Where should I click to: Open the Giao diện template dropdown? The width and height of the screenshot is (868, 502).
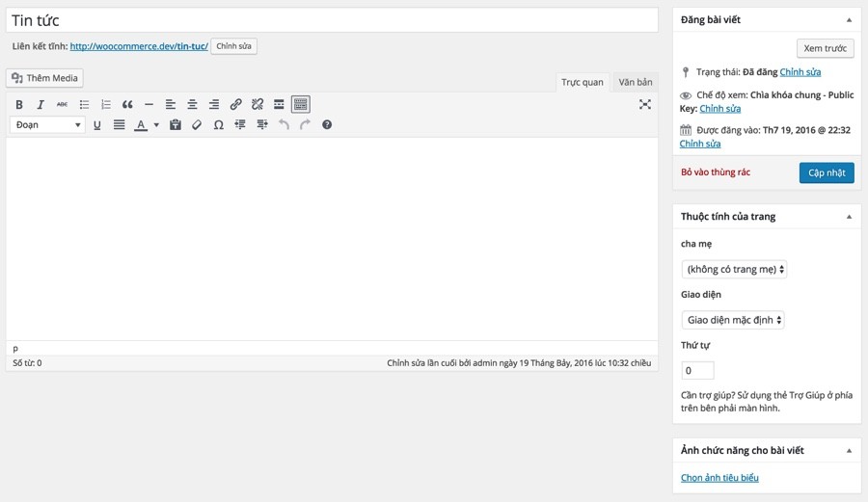coord(733,320)
